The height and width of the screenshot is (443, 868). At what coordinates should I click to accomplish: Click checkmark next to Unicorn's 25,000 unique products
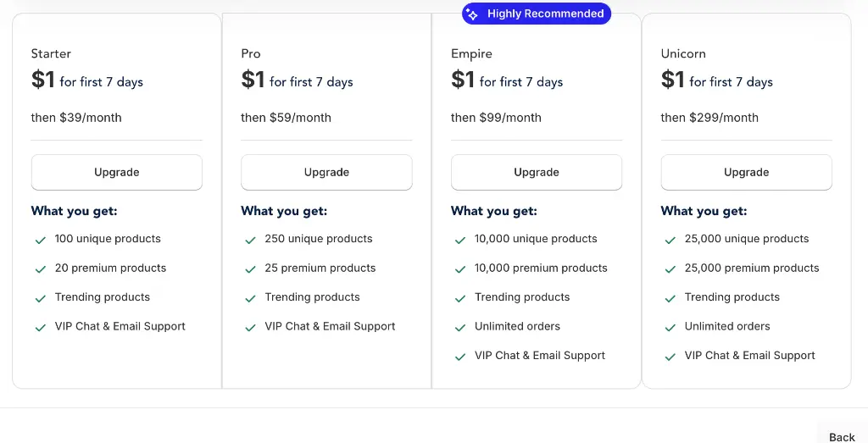pyautogui.click(x=670, y=240)
